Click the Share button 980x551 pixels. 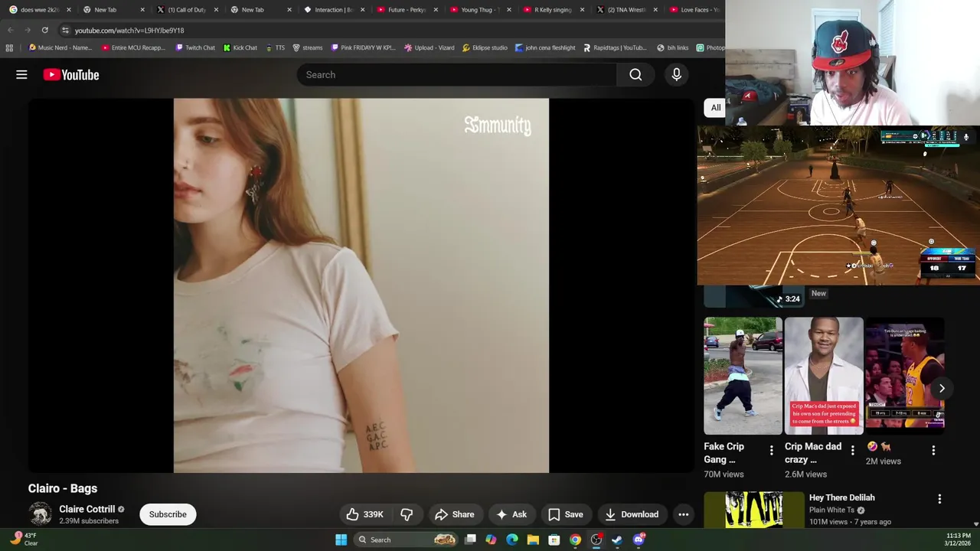point(455,514)
